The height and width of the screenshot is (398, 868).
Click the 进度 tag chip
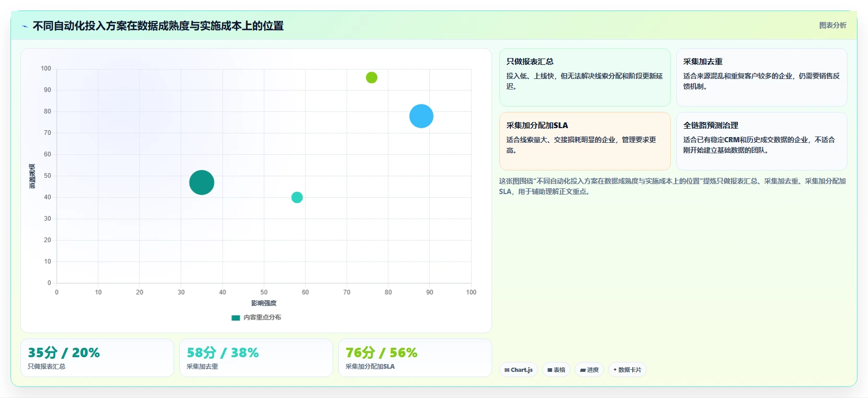pyautogui.click(x=589, y=370)
